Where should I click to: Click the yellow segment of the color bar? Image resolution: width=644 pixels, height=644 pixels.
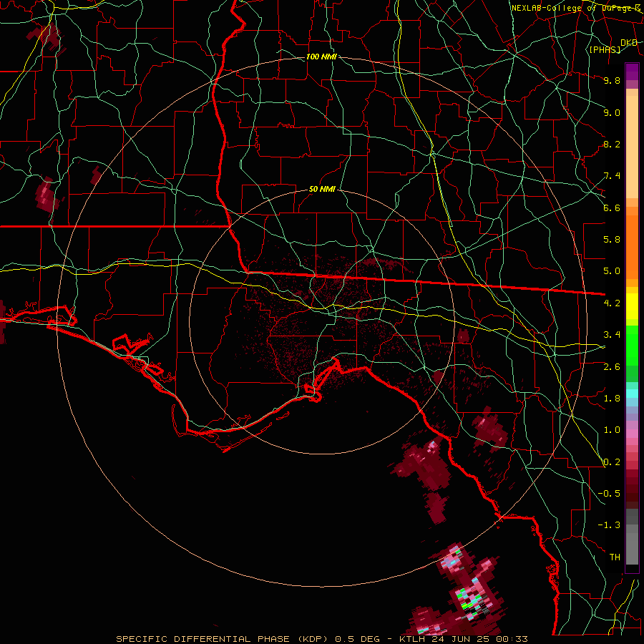tap(632, 306)
